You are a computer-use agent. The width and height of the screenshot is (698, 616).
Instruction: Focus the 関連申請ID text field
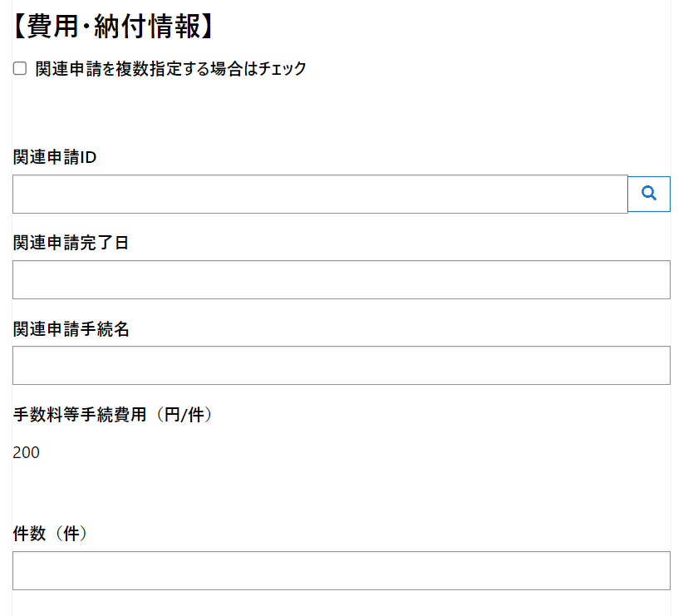320,194
